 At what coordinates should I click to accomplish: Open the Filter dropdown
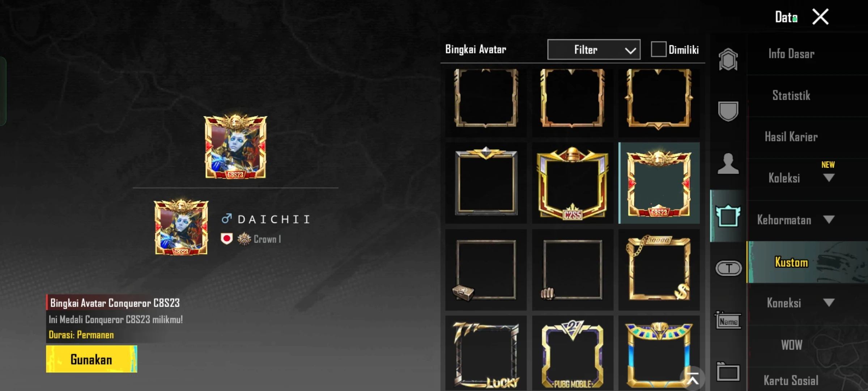pos(594,50)
